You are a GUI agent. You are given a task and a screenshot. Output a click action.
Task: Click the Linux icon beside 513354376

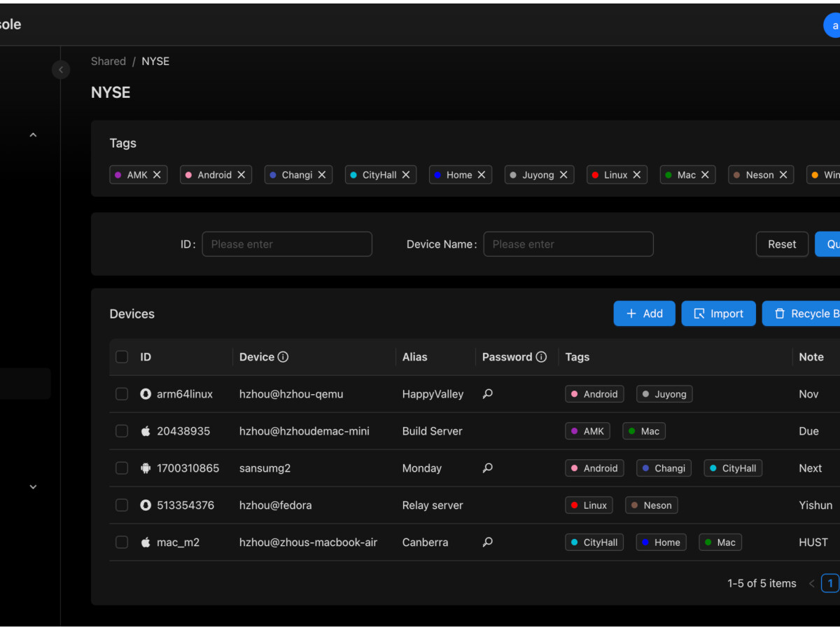pyautogui.click(x=146, y=505)
